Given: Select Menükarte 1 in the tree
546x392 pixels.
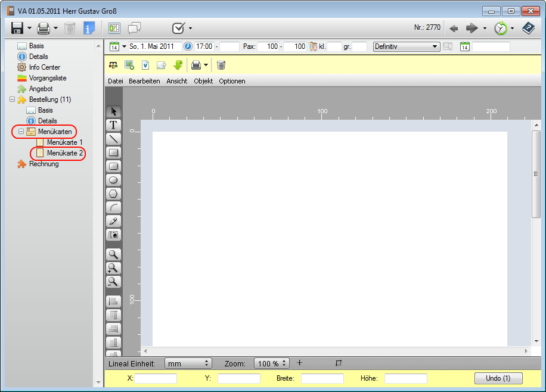Looking at the screenshot, I should coord(64,142).
